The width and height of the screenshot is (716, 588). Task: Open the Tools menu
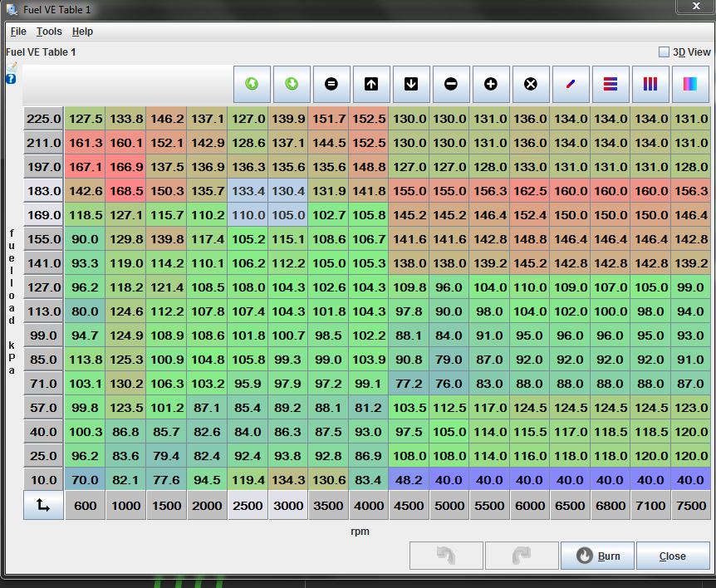click(x=49, y=32)
